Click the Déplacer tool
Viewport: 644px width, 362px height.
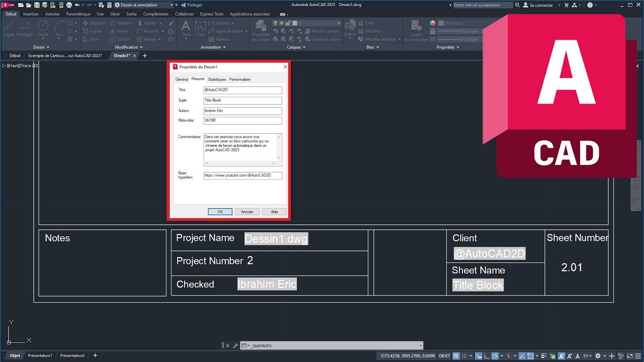pos(94,23)
